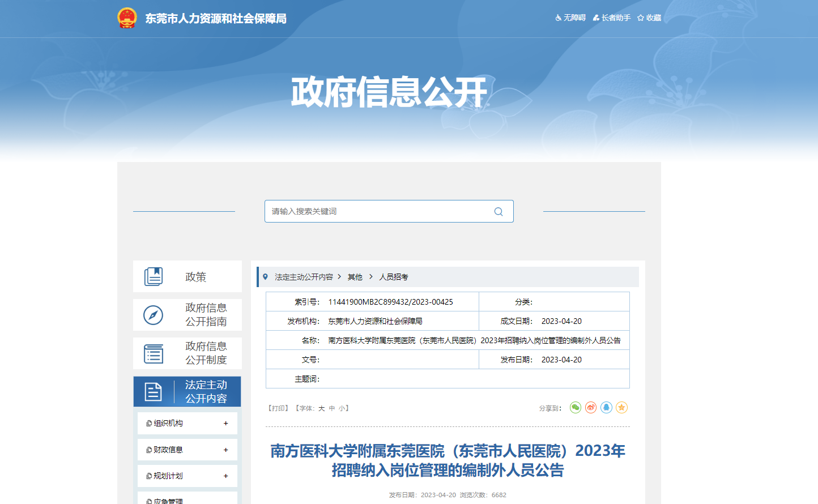Share article to QQ
Image resolution: width=818 pixels, height=504 pixels.
click(x=606, y=408)
